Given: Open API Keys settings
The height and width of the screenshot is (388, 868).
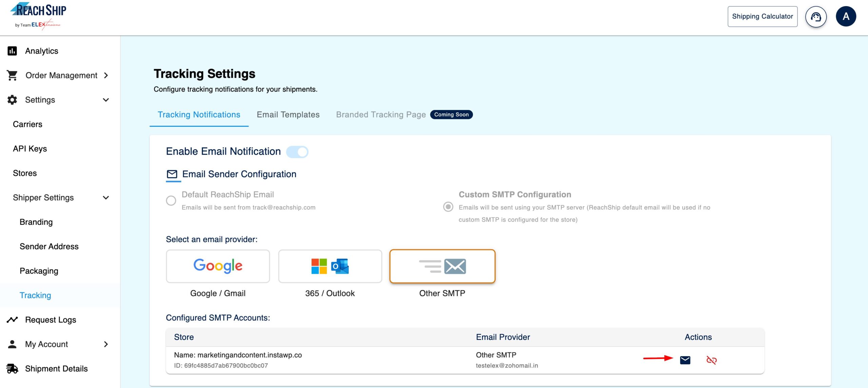Looking at the screenshot, I should click(x=30, y=149).
